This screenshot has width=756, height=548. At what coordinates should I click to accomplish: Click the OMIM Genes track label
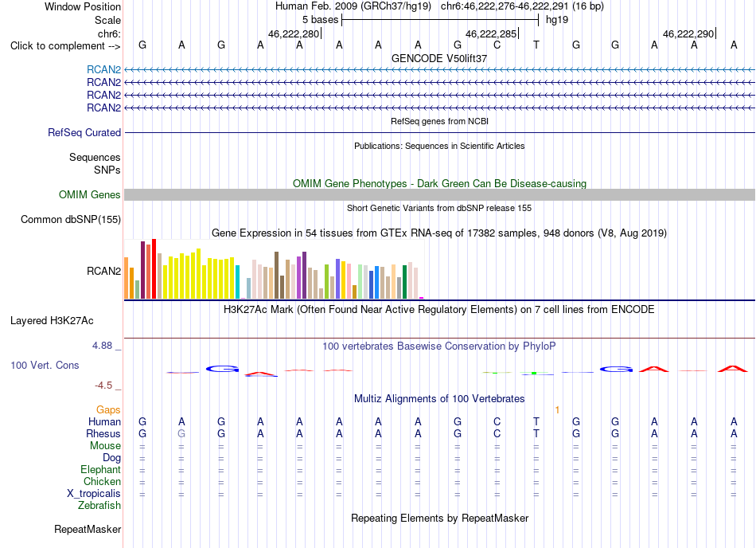[x=90, y=194]
